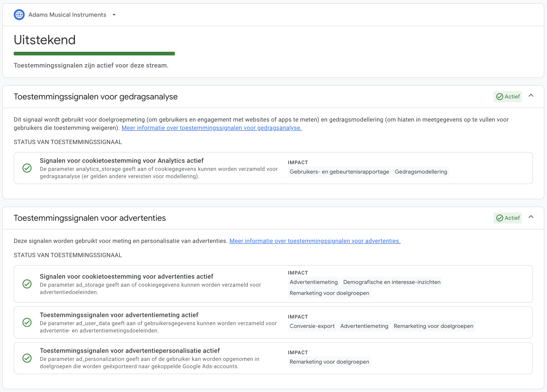
Task: Open link about toestemmingssignalen voor advertenties
Action: [315, 241]
